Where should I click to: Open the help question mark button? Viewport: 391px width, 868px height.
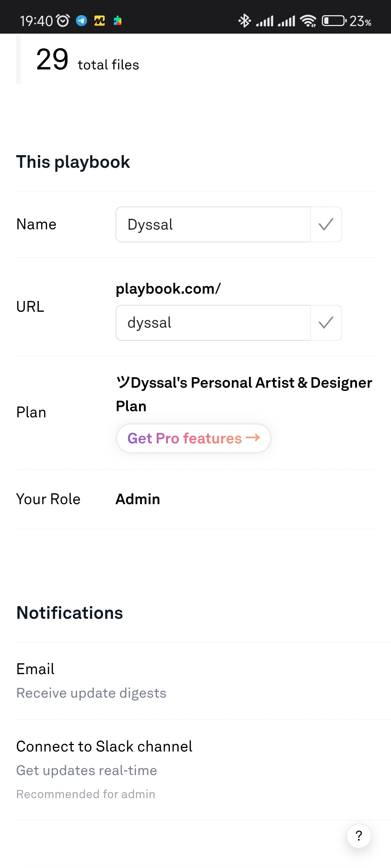click(359, 836)
